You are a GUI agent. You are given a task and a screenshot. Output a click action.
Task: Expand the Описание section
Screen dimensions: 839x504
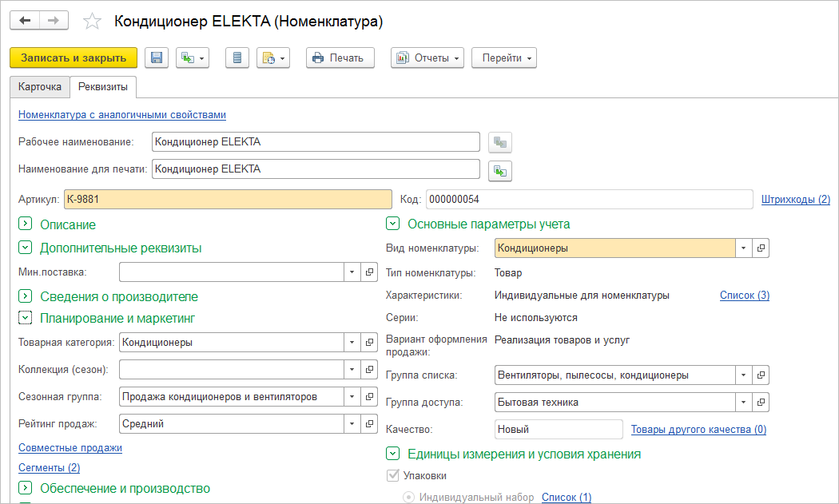[25, 225]
